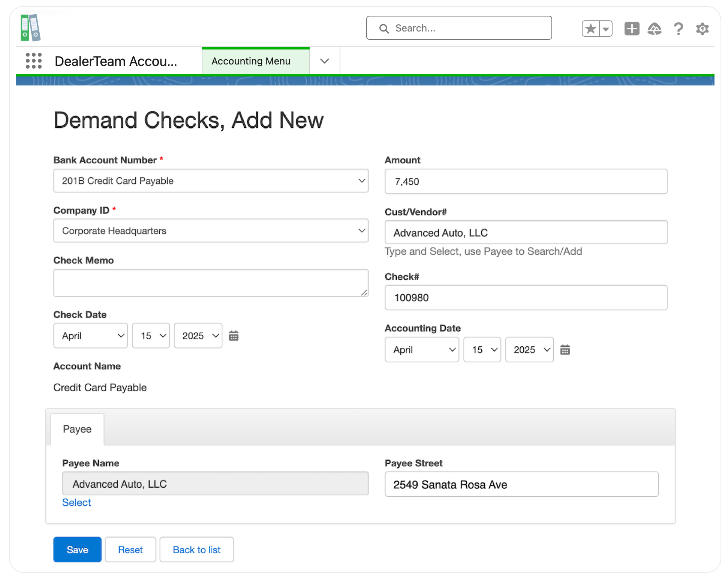Click the Payee Street field
Viewport: 728px width, 584px height.
pos(521,484)
